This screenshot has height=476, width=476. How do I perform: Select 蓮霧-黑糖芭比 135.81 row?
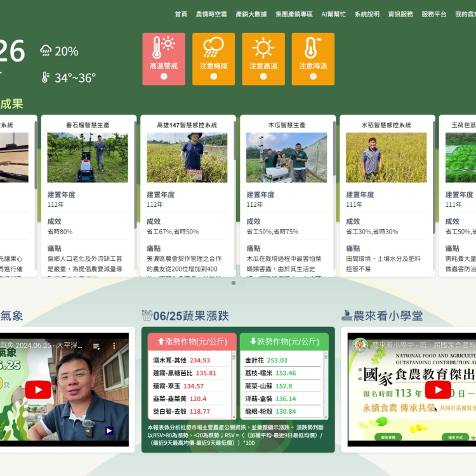pos(190,373)
